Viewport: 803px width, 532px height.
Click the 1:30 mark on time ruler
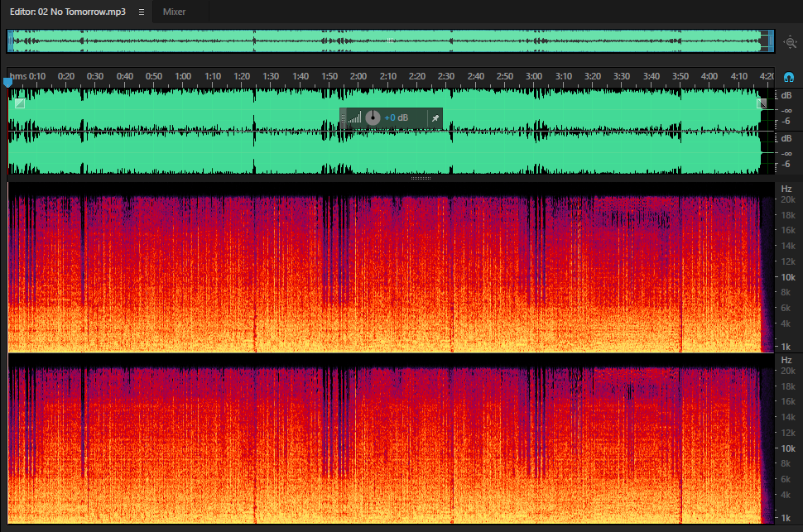click(271, 76)
